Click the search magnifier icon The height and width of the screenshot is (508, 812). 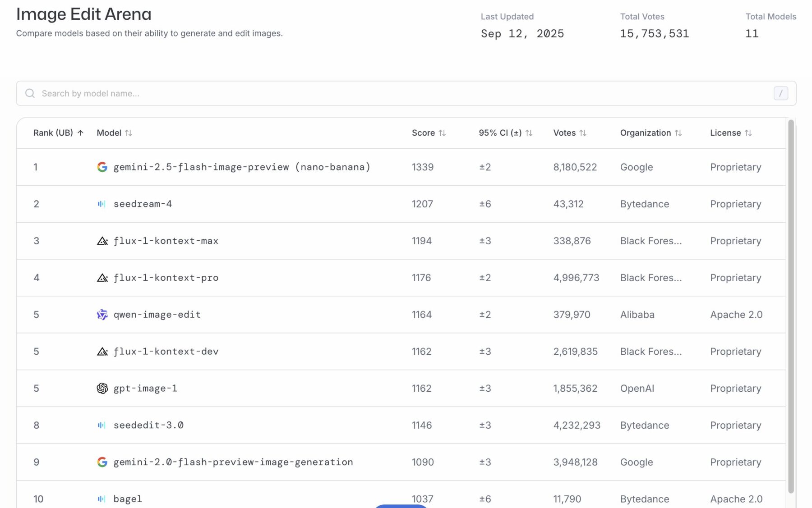point(30,93)
